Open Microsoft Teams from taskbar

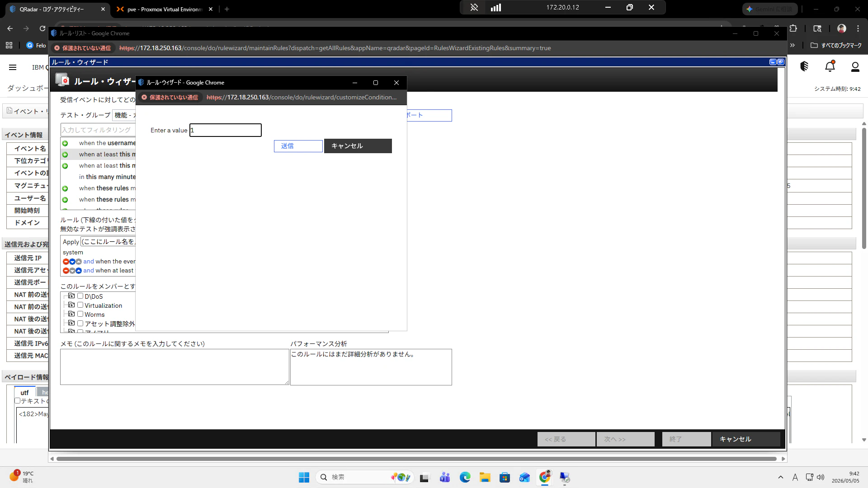tap(445, 477)
